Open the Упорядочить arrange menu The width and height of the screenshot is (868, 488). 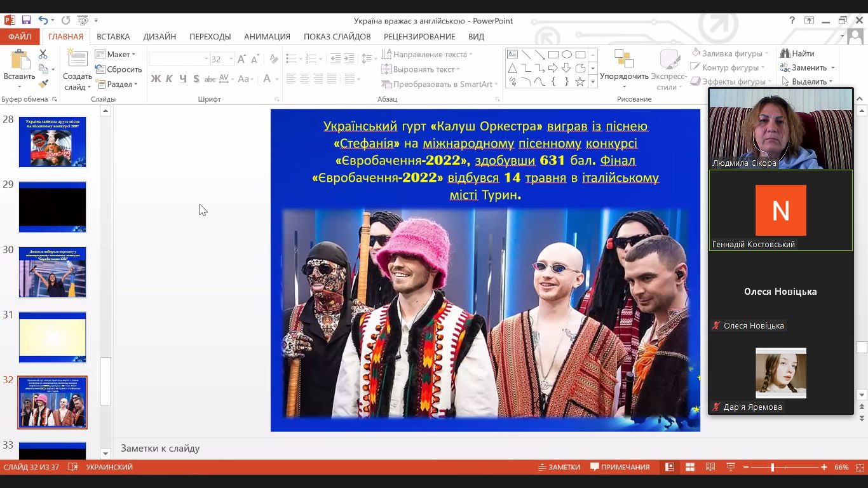pyautogui.click(x=624, y=69)
